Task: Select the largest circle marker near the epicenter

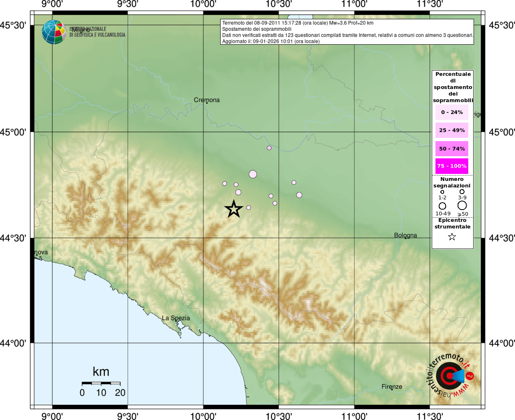Action: coord(253,174)
